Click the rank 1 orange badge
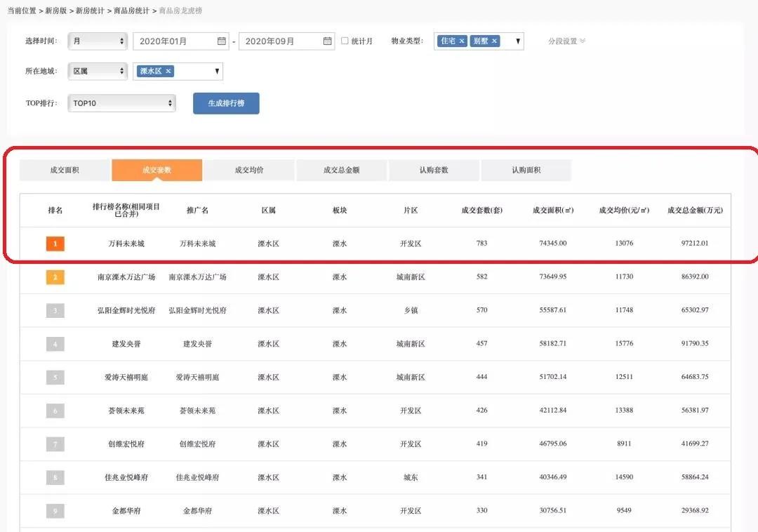Screen dimensions: 758x532 [x=55, y=244]
